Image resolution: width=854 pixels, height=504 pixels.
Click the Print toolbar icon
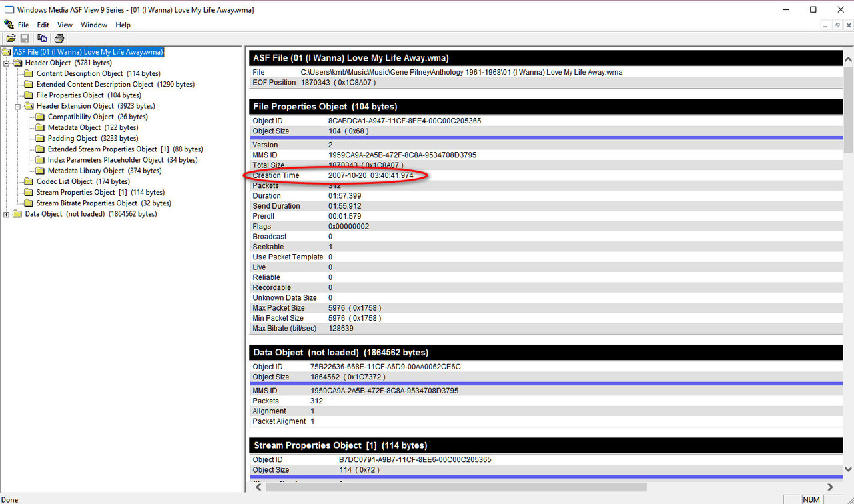[x=59, y=38]
